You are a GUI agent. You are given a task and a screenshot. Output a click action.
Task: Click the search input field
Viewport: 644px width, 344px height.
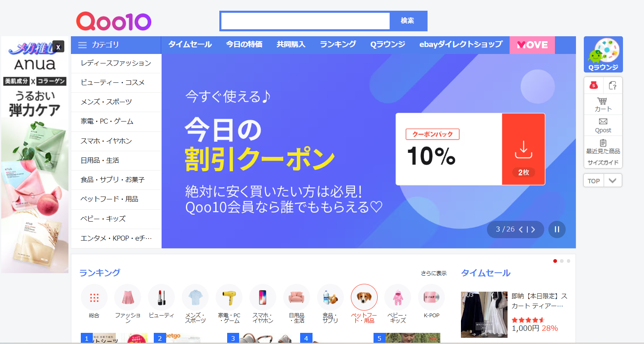click(x=306, y=21)
